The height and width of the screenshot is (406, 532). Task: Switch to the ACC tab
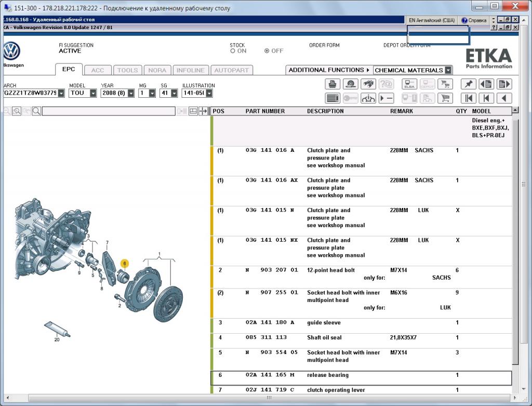pyautogui.click(x=98, y=70)
